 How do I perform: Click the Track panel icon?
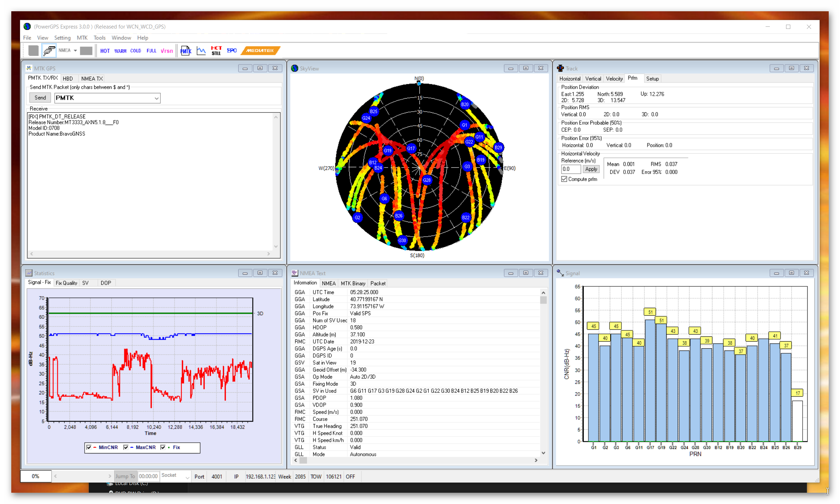tap(560, 68)
